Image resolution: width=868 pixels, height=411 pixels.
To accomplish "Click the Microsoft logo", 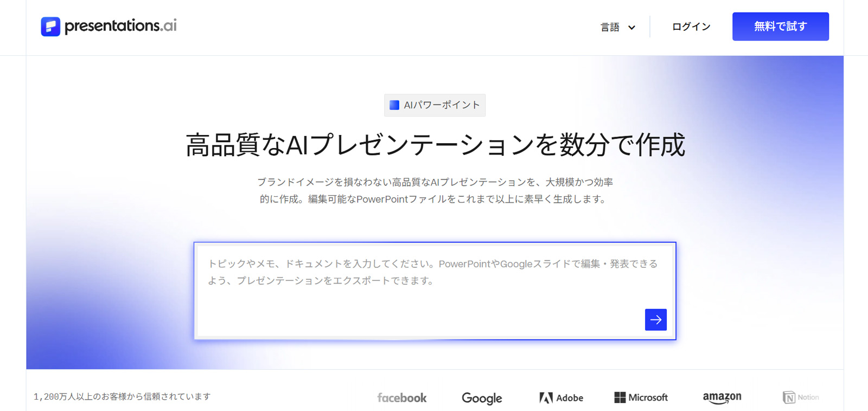I will pyautogui.click(x=641, y=397).
